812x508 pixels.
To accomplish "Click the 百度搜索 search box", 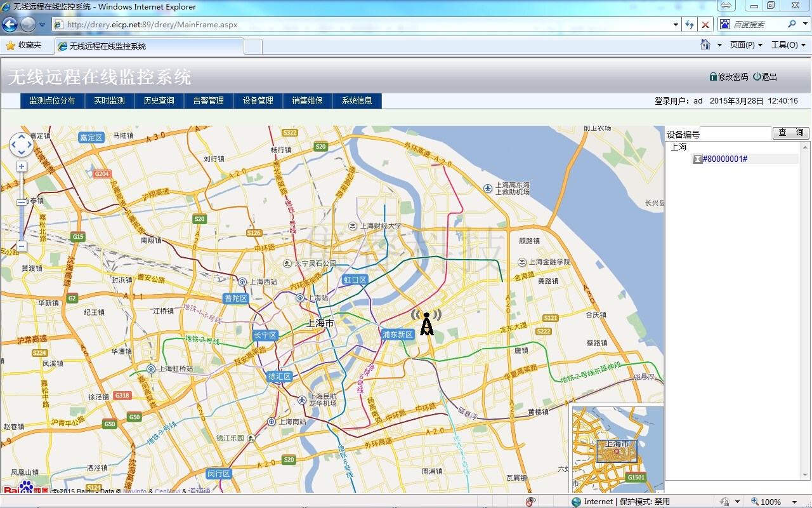I will [x=758, y=24].
